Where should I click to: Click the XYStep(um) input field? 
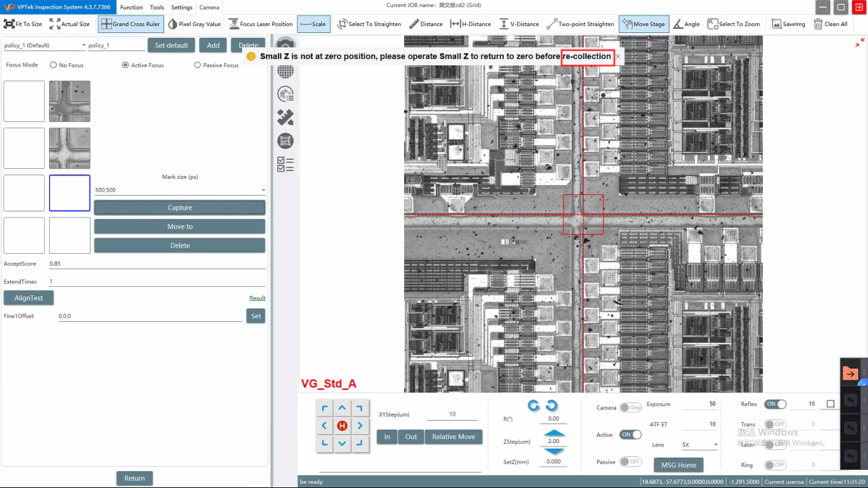453,414
